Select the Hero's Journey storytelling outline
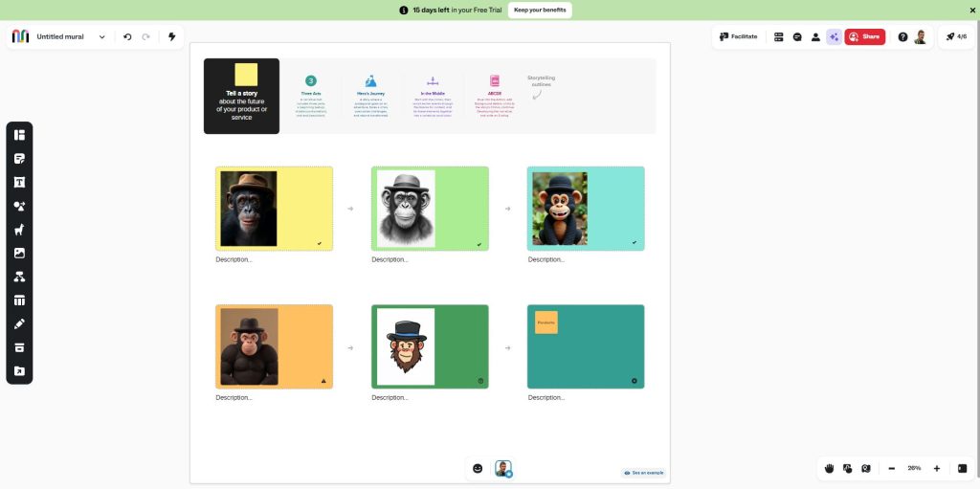 pyautogui.click(x=370, y=96)
